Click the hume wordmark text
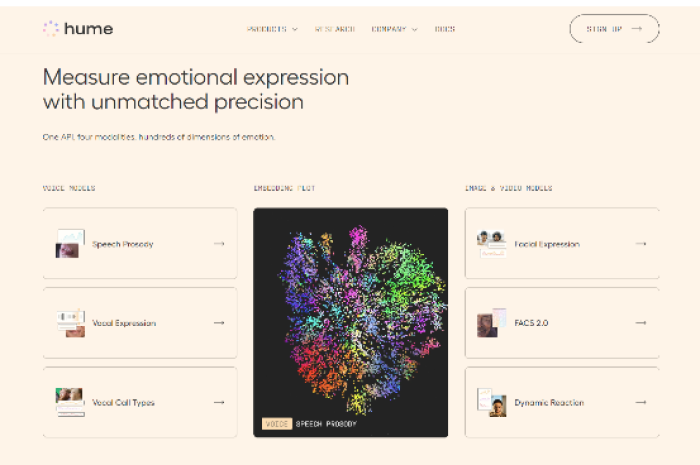700x465 pixels. coord(88,29)
